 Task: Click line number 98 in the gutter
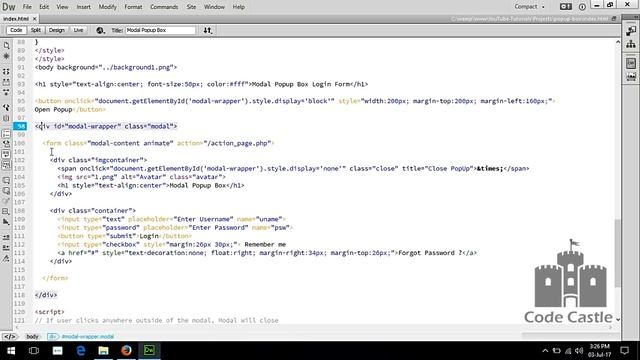(x=20, y=126)
